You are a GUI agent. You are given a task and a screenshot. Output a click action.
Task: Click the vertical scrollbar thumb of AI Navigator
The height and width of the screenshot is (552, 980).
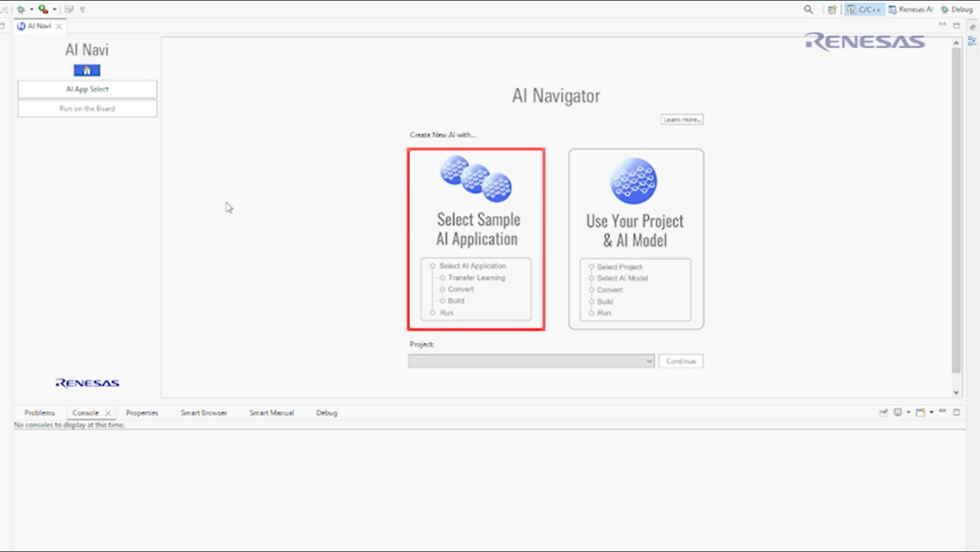(955, 211)
